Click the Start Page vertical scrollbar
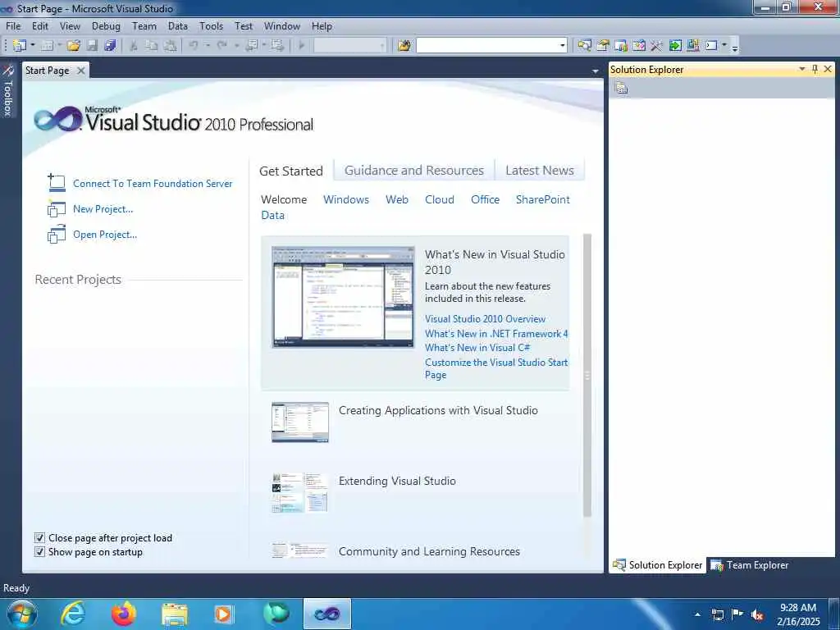This screenshot has width=840, height=630. tap(587, 375)
